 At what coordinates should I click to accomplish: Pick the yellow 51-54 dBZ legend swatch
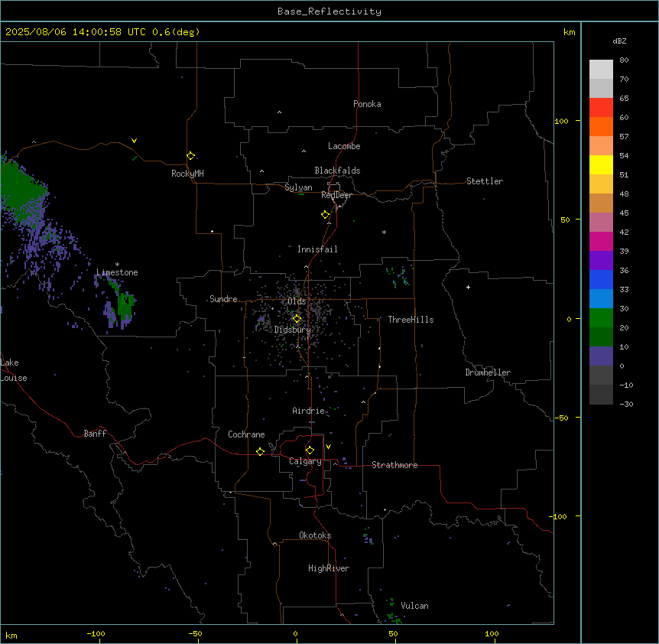click(x=601, y=164)
